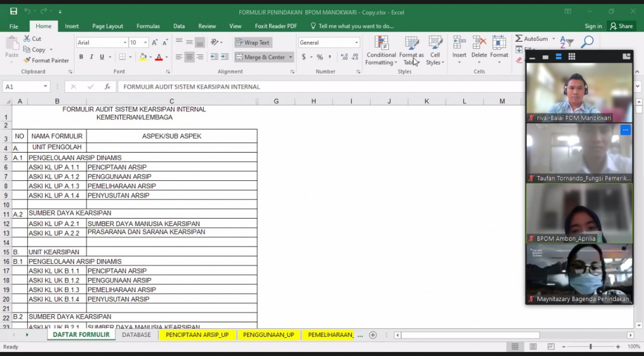
Task: Click cell containing PENCIPTAAN ARSIP in row 6
Action: tap(172, 167)
